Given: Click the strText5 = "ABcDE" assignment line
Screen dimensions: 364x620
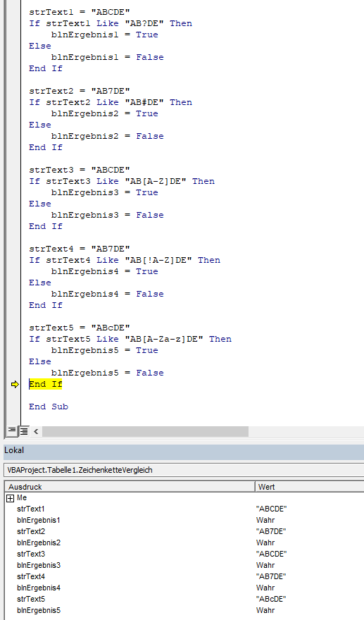Looking at the screenshot, I should pos(80,328).
